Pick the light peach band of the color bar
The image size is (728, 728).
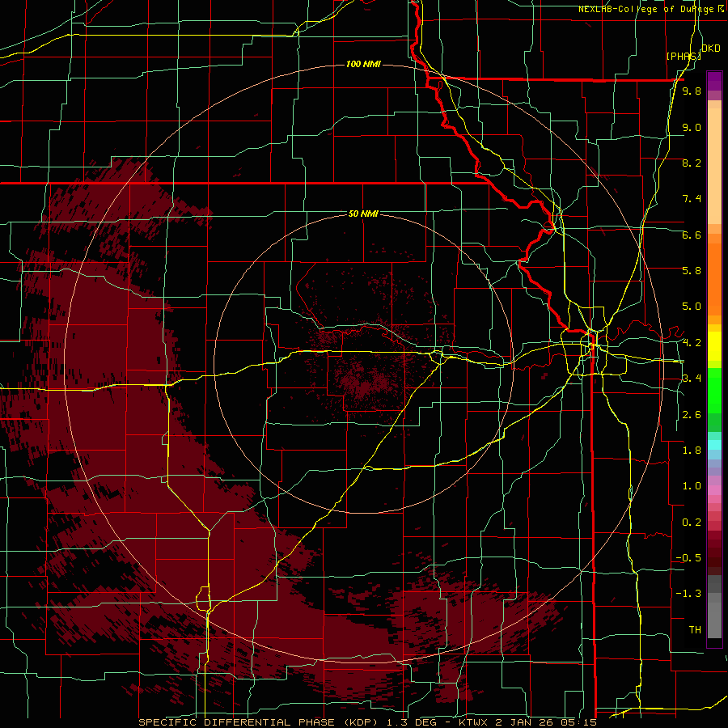pyautogui.click(x=714, y=167)
